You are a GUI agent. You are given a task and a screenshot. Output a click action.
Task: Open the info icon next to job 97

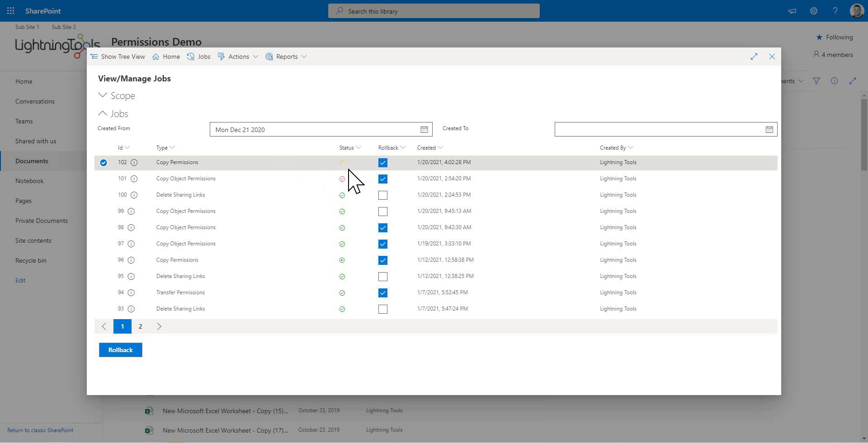(x=131, y=244)
